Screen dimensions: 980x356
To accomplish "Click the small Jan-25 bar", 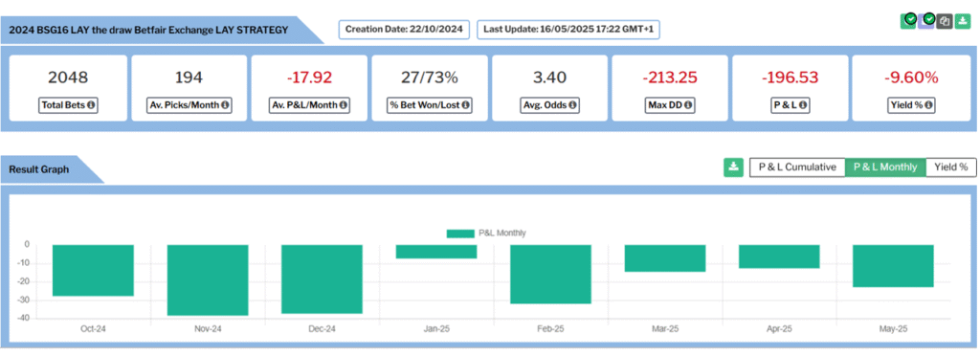I will [x=436, y=252].
